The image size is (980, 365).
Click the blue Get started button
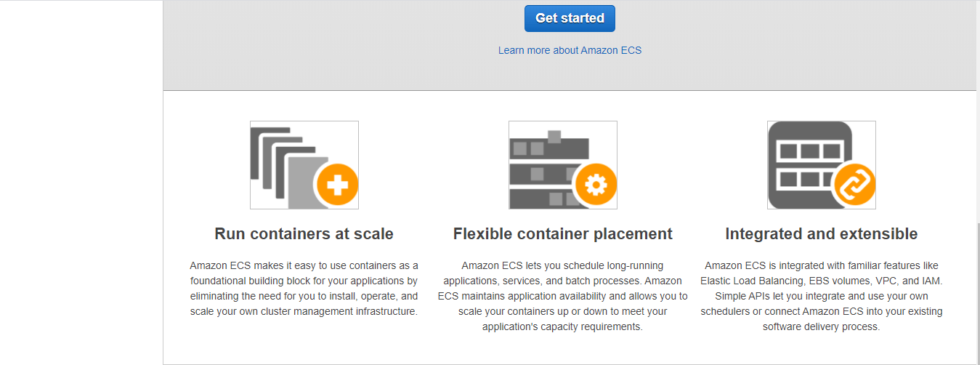click(x=570, y=18)
